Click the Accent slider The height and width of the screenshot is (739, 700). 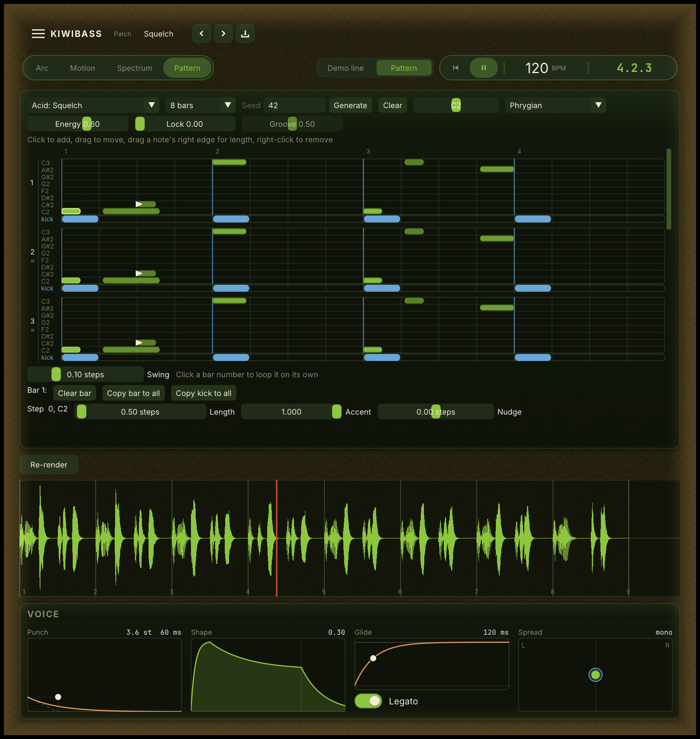(292, 412)
